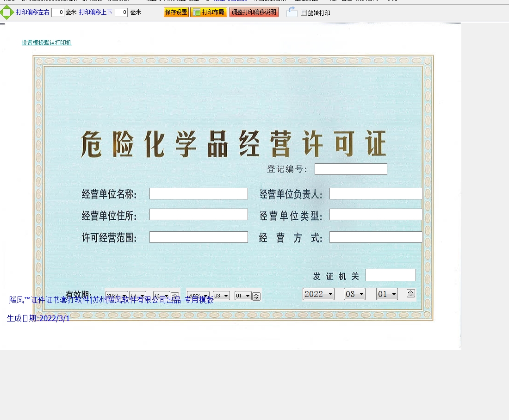Click 设置模板默认打印机 link
Viewport: 509px width, 420px height.
click(x=46, y=43)
